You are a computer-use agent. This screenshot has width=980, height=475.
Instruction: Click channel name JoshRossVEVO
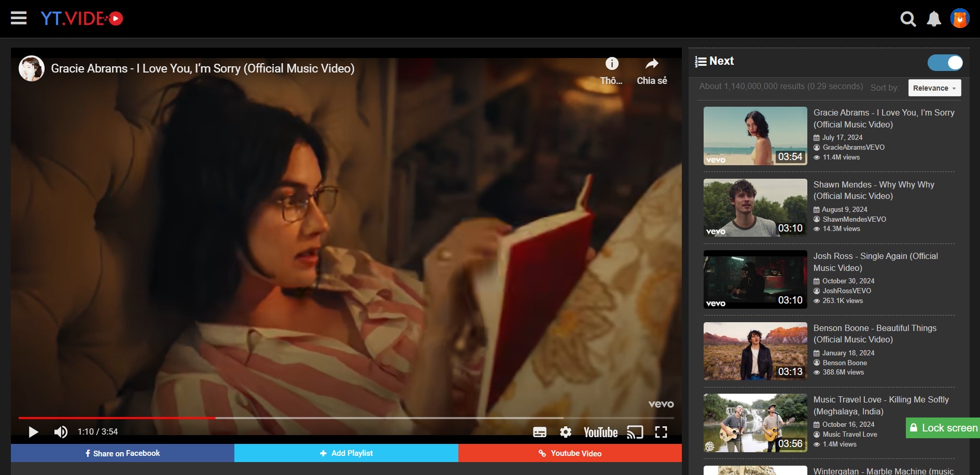(x=847, y=291)
